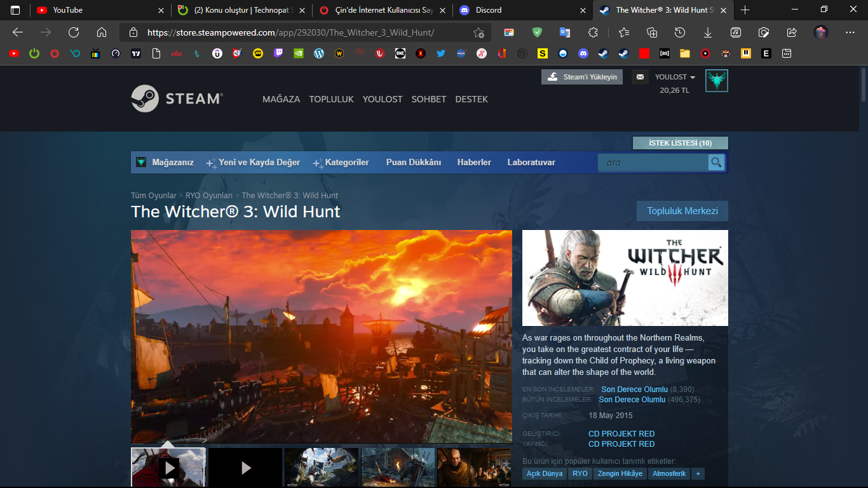868x488 pixels.
Task: Click the Share toolbar icon
Action: [x=792, y=32]
